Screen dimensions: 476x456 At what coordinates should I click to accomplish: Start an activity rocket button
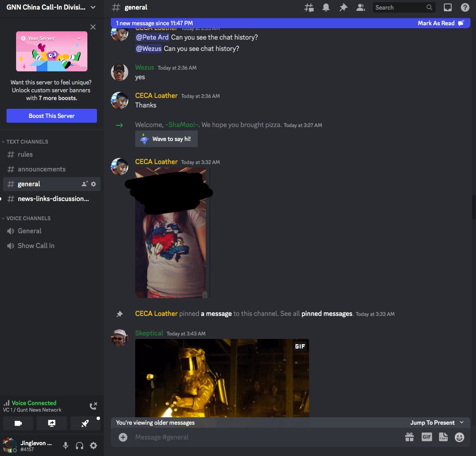(x=85, y=423)
